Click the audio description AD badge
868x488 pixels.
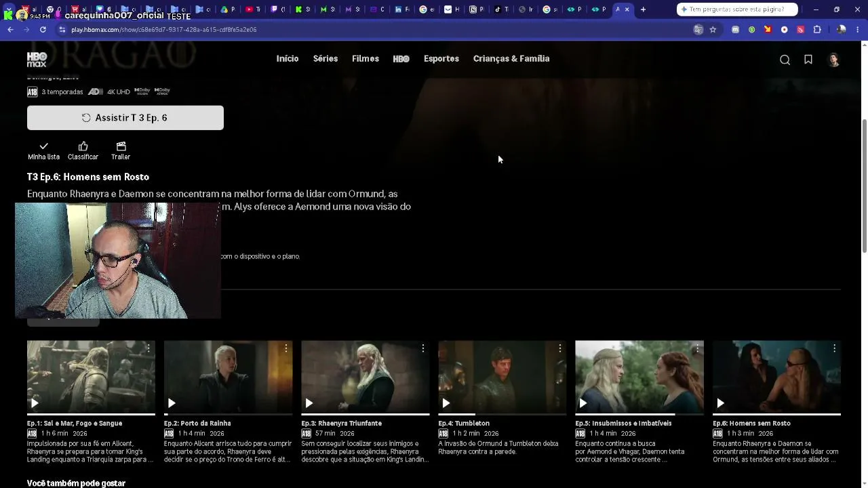(96, 91)
